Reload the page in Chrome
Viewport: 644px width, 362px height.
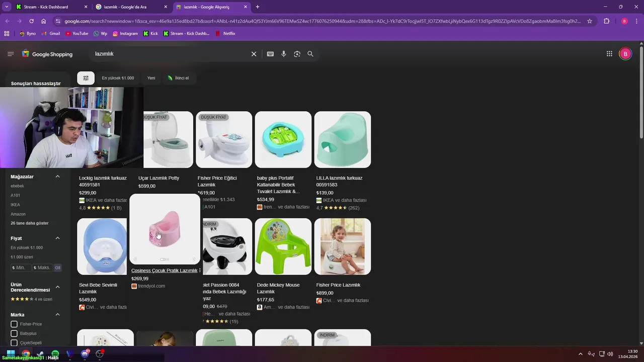pos(31,21)
